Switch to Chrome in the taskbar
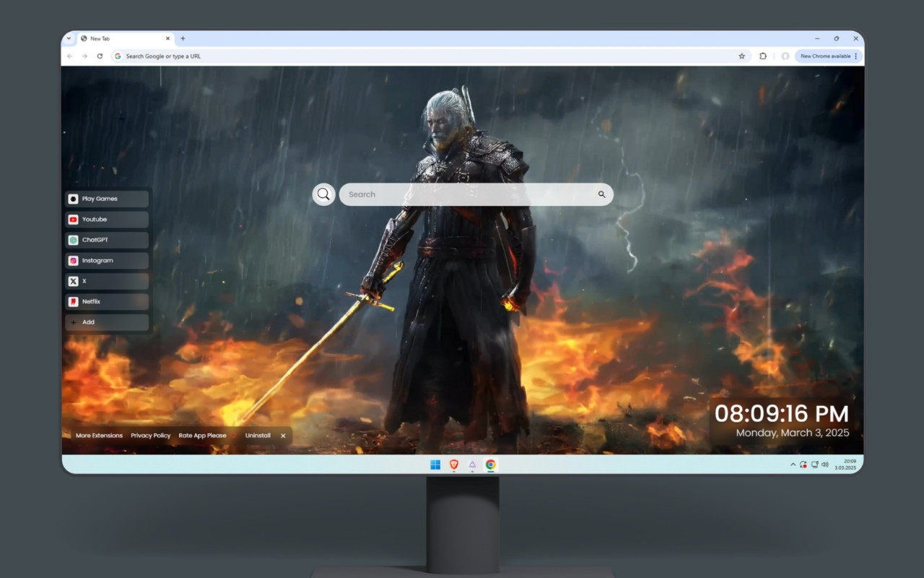This screenshot has width=924, height=578. (491, 465)
